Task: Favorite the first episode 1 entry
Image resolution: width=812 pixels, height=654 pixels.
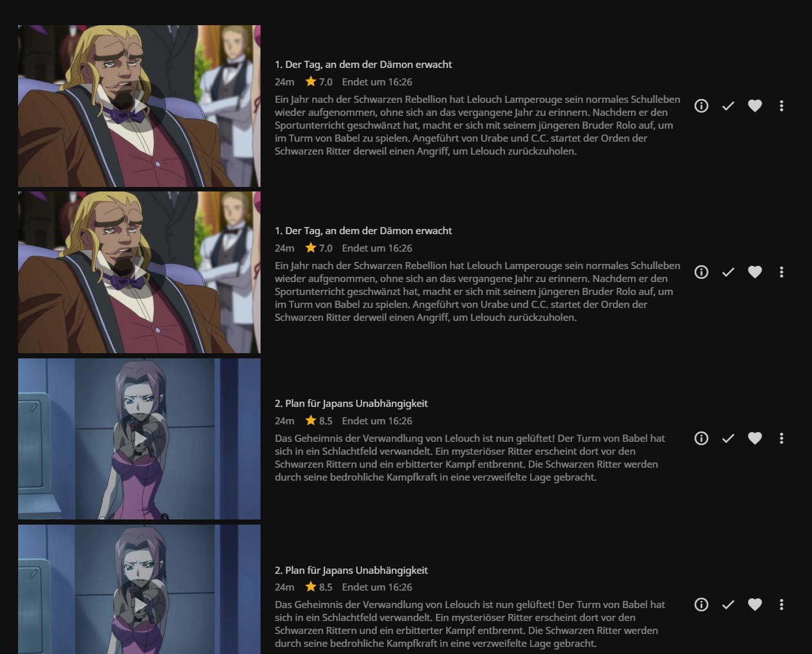Action: click(754, 105)
